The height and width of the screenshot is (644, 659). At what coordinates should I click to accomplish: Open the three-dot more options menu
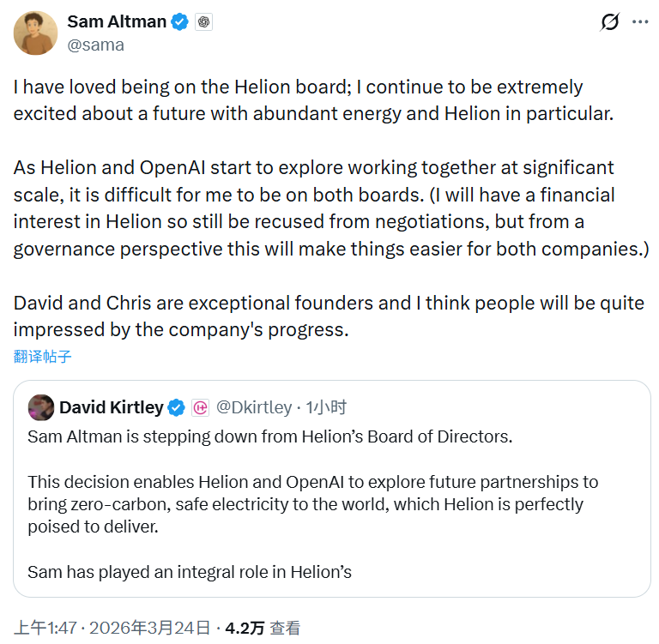coord(640,22)
